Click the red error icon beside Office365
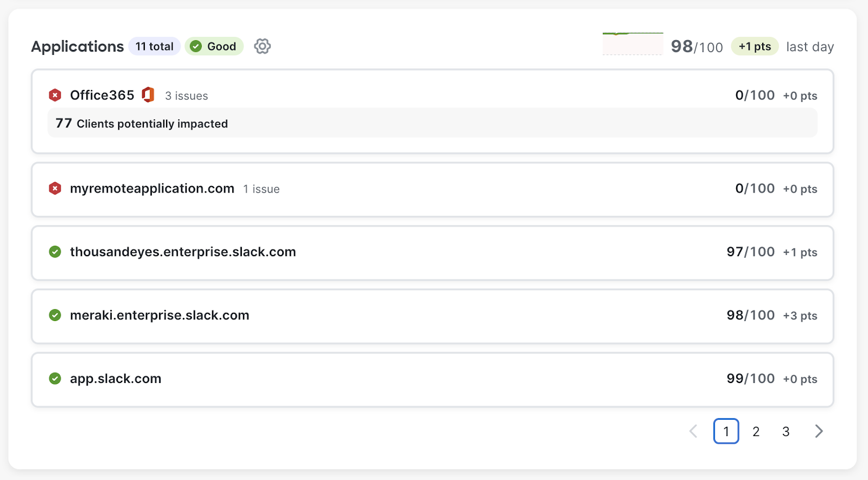Viewport: 868px width, 480px height. pyautogui.click(x=55, y=95)
